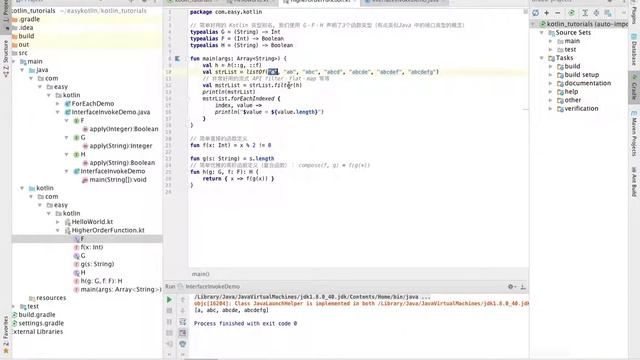This screenshot has width=640, height=360.
Task: Select g(s: String) in project tree
Action: click(97, 264)
